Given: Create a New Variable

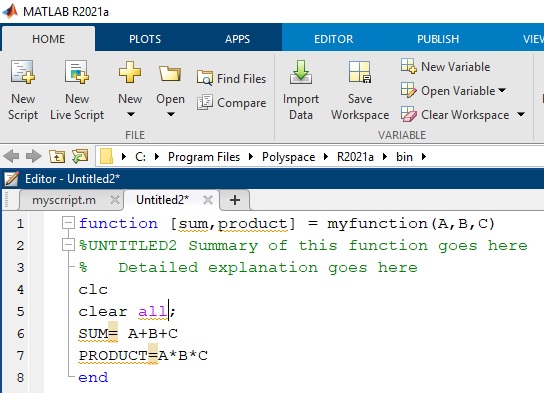Looking at the screenshot, I should [445, 66].
